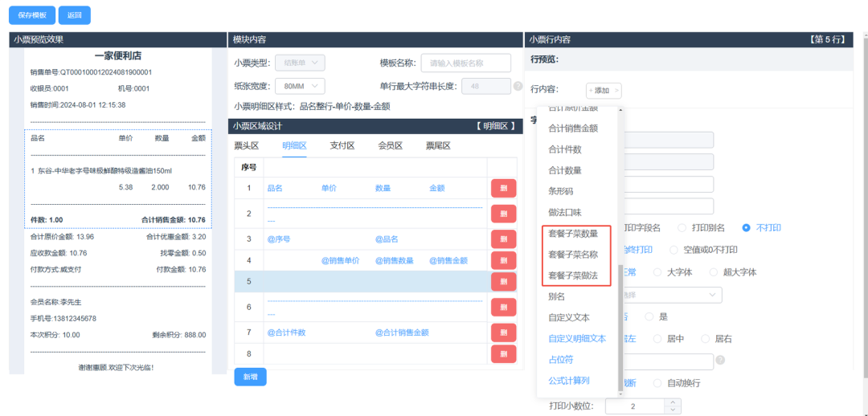This screenshot has width=868, height=416.
Task: Click the 添加 button beside 行内容
Action: (x=604, y=90)
